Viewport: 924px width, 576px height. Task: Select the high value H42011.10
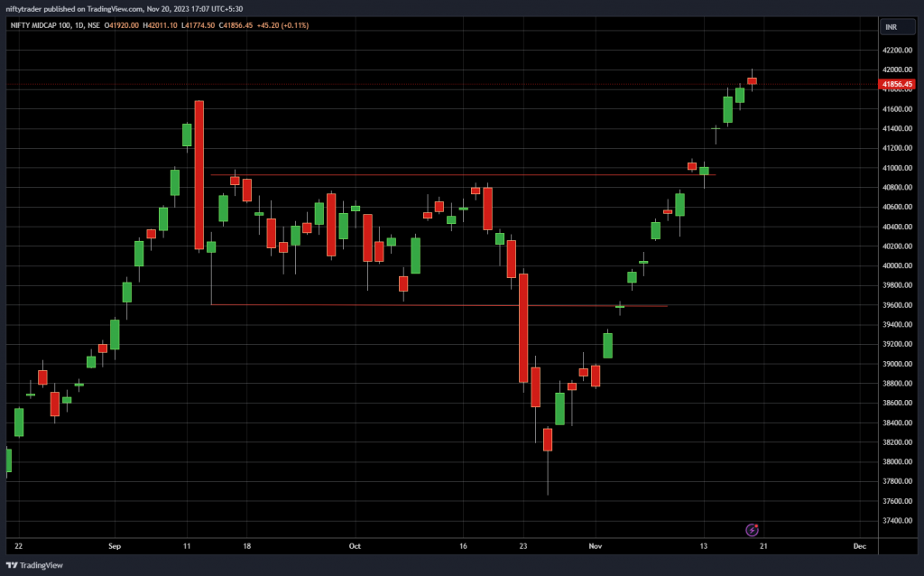161,25
